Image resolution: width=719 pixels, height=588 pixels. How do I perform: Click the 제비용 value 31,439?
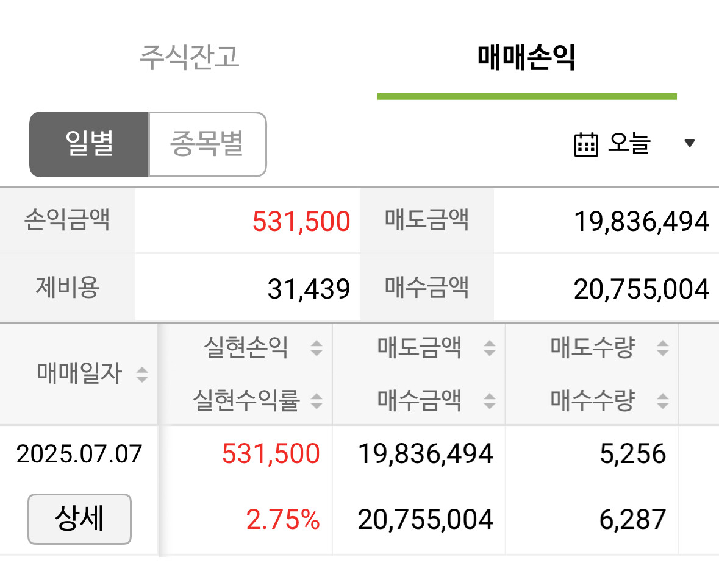(309, 289)
